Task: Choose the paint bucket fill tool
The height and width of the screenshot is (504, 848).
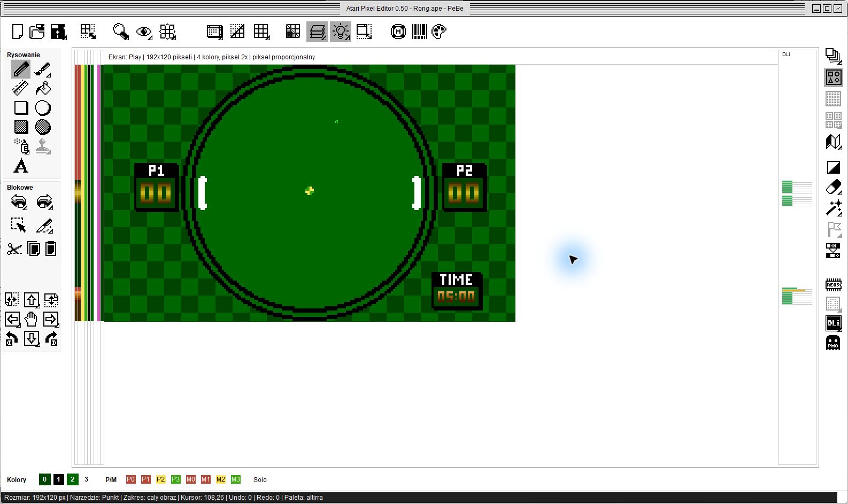Action: [43, 88]
